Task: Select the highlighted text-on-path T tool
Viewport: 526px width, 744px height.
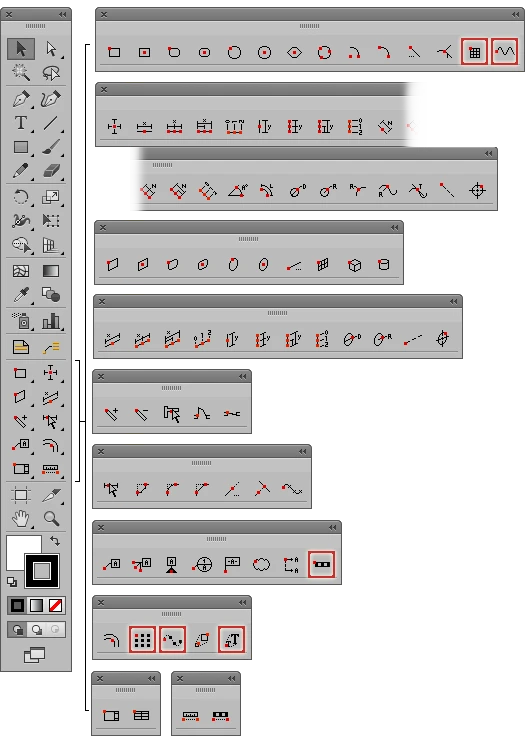Action: pyautogui.click(x=231, y=640)
